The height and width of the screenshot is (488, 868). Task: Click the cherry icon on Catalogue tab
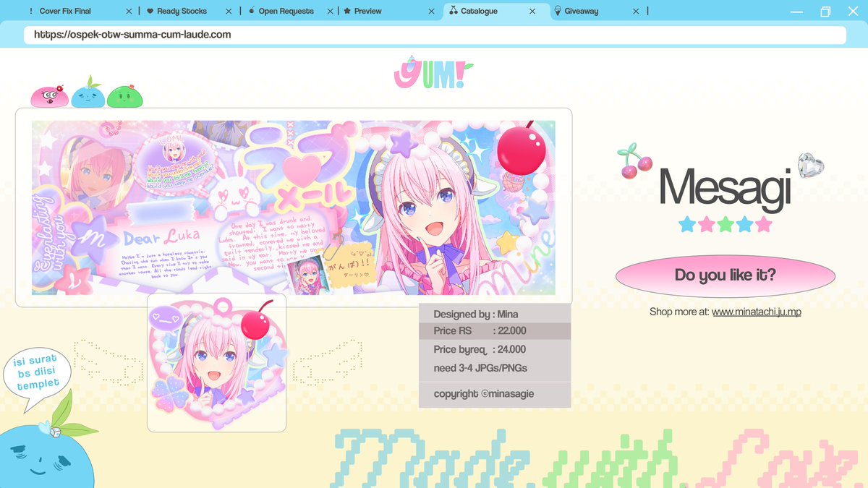pyautogui.click(x=454, y=12)
